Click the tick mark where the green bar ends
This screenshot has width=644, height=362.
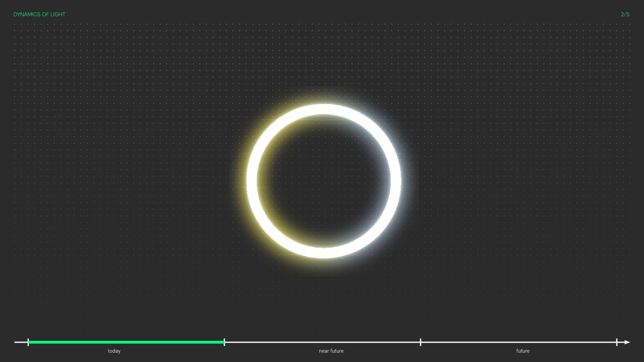tap(224, 342)
